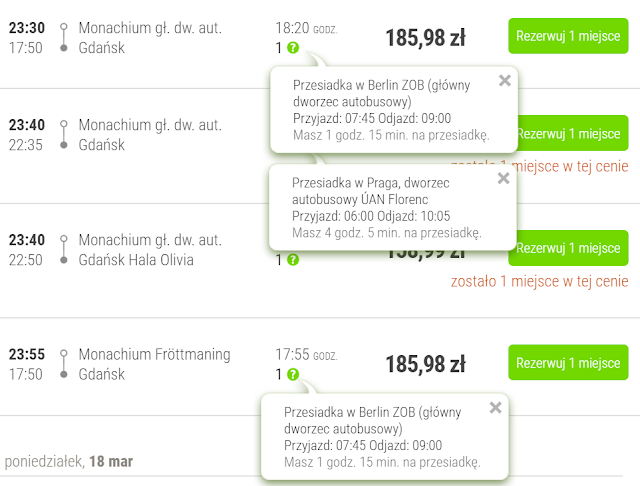
Task: Click the 18:20 godz. travel duration
Action: pos(306,29)
